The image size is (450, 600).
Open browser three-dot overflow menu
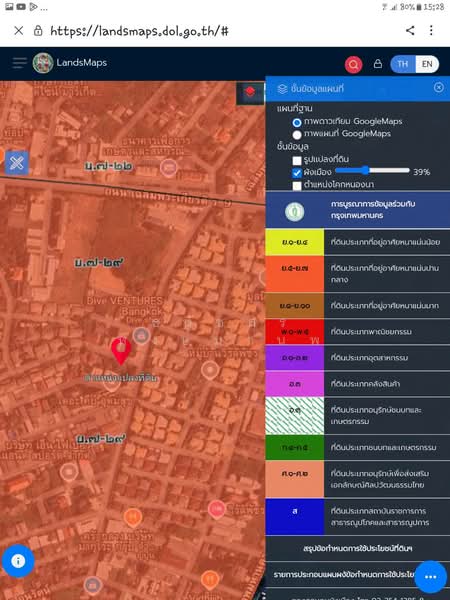coord(431,31)
